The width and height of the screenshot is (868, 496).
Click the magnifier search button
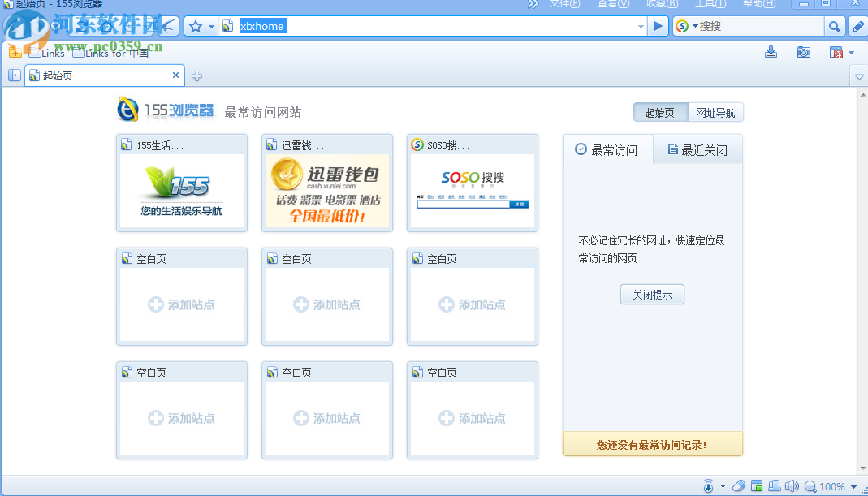834,26
